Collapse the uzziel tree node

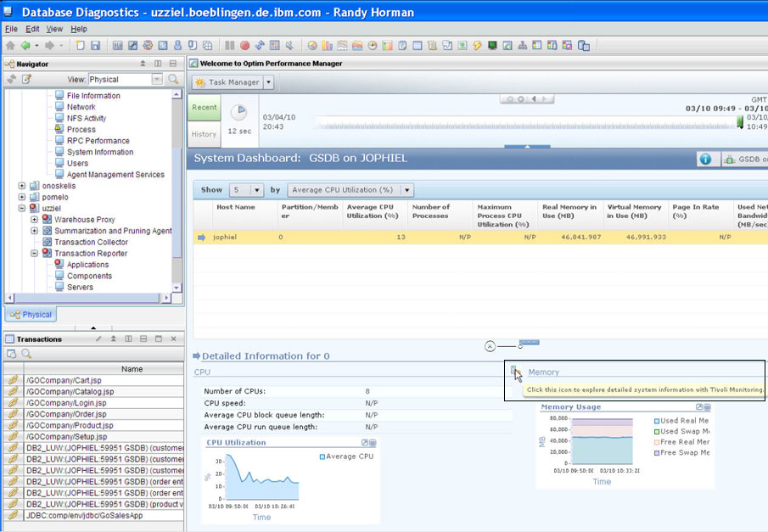pyautogui.click(x=21, y=208)
